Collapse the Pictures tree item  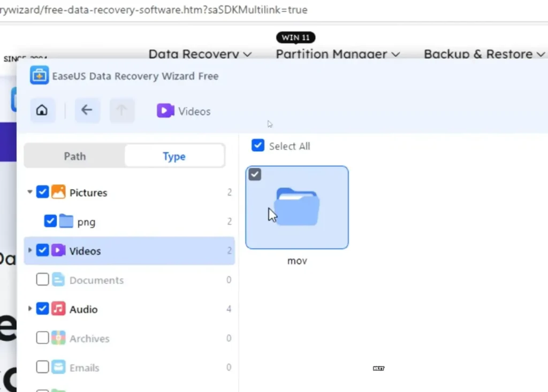point(31,192)
